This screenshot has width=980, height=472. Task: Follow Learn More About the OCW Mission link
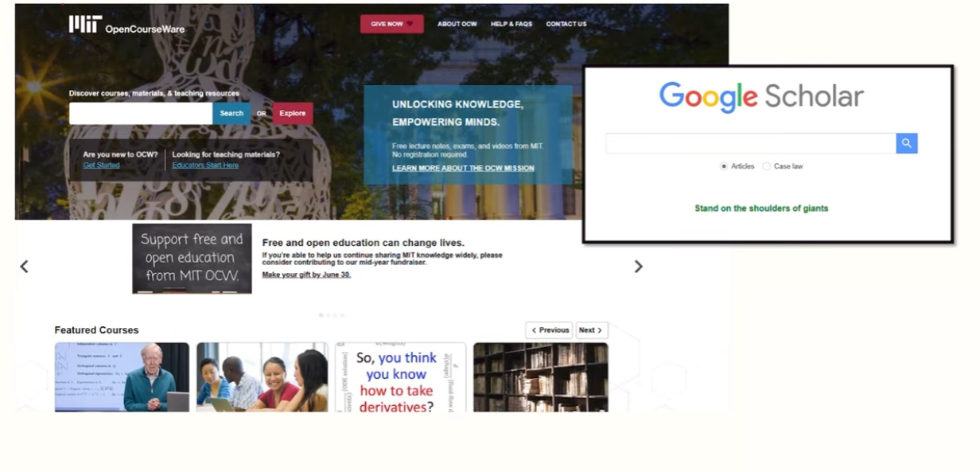coord(463,169)
